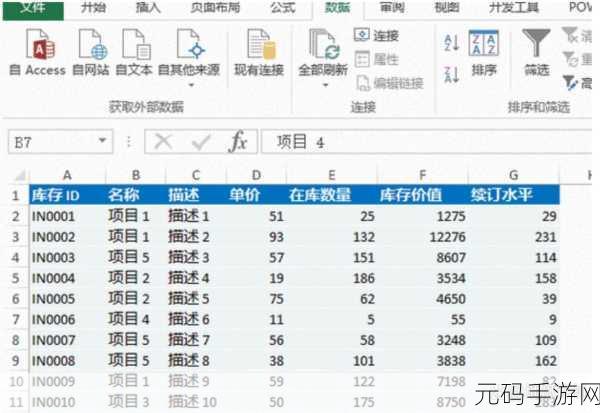Expand 自其他来源 dropdown arrow

191,85
